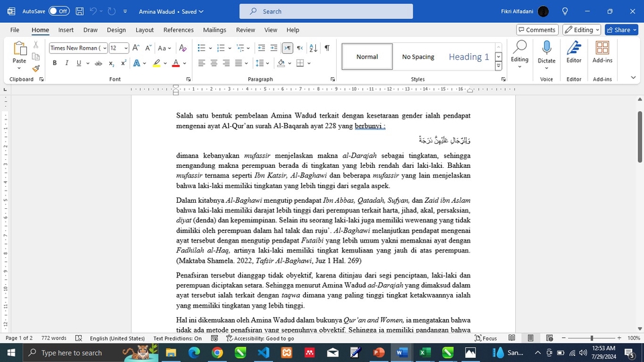The width and height of the screenshot is (644, 362).
Task: Collapse the ribbon chevron
Action: click(633, 78)
